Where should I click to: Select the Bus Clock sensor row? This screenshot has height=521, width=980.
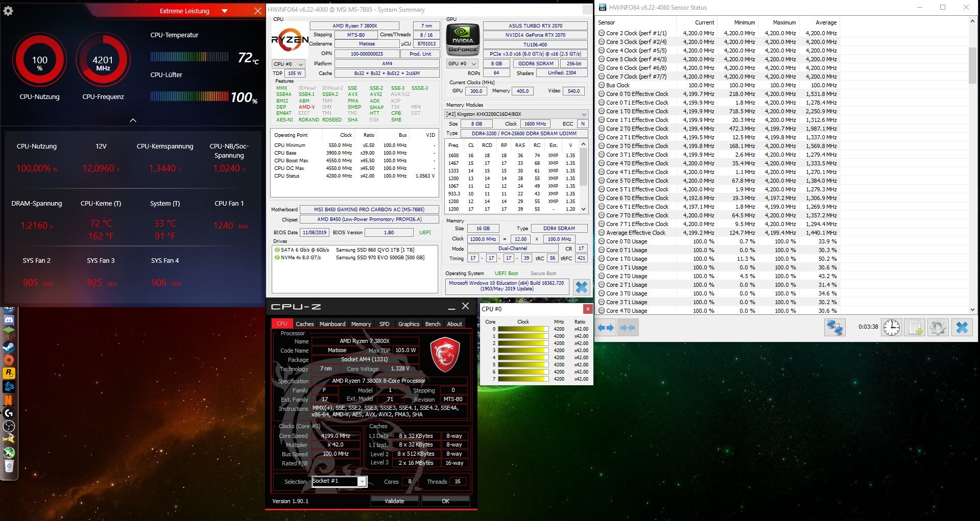pos(718,85)
